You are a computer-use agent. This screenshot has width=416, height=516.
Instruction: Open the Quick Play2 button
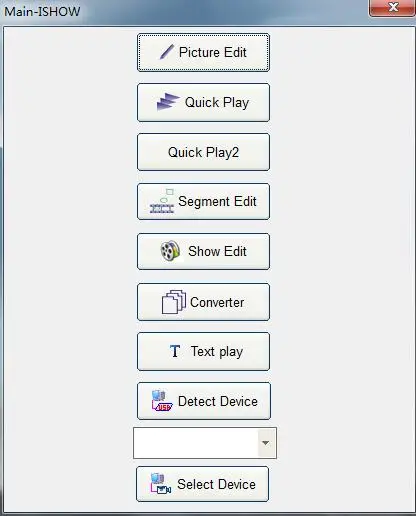[x=203, y=152]
